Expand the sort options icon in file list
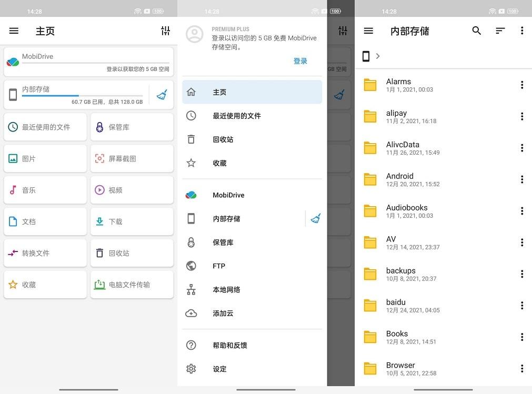Viewport: 532px width, 394px height. point(499,31)
